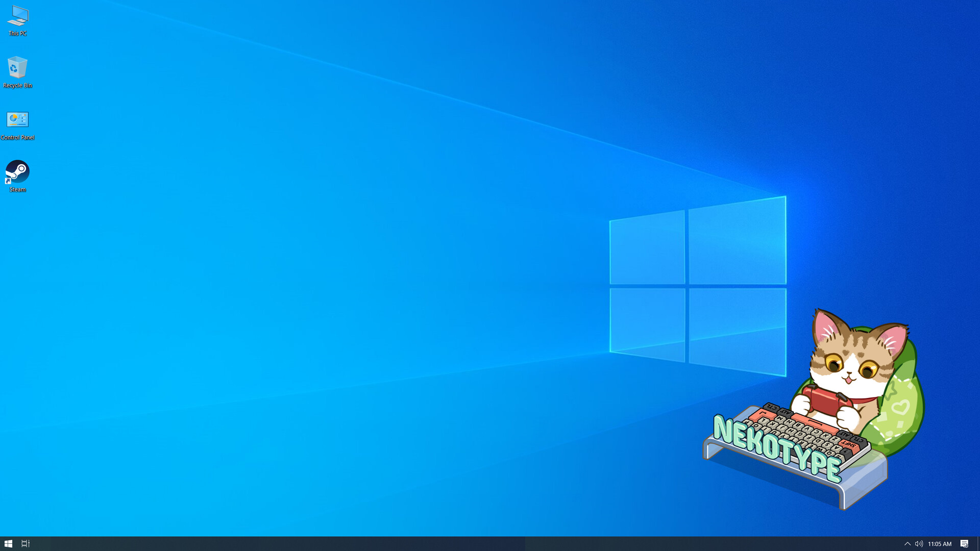Open the calendar by clicking the clock
This screenshot has width=980, height=551.
click(940, 543)
